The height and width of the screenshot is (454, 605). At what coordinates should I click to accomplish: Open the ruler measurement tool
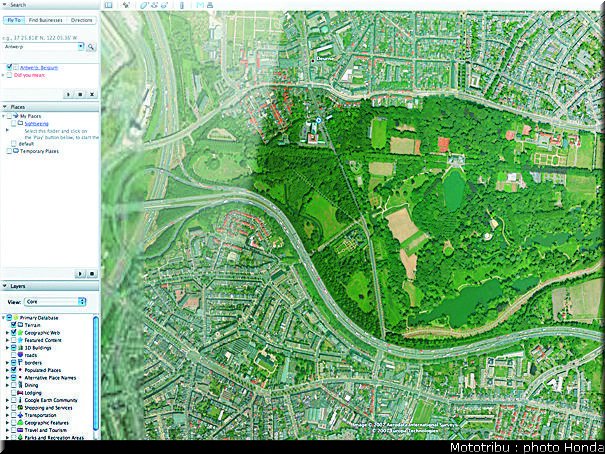click(x=182, y=5)
